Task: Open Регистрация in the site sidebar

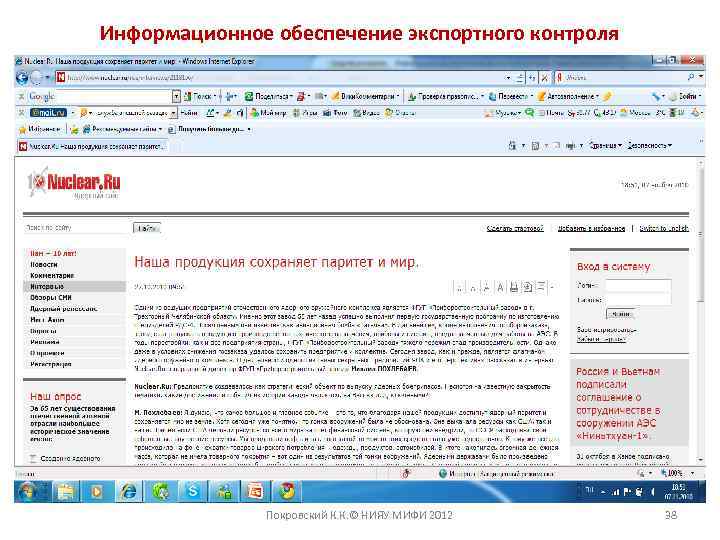Action: pyautogui.click(x=51, y=364)
